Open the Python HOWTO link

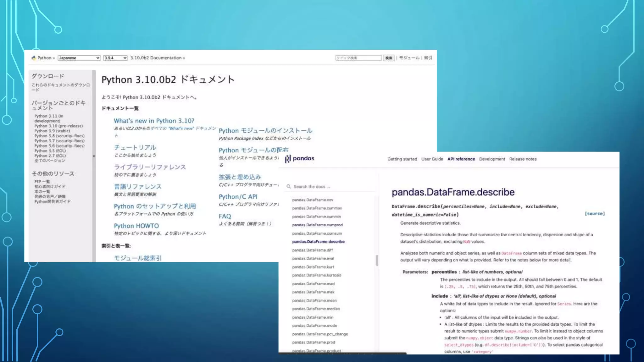[136, 226]
